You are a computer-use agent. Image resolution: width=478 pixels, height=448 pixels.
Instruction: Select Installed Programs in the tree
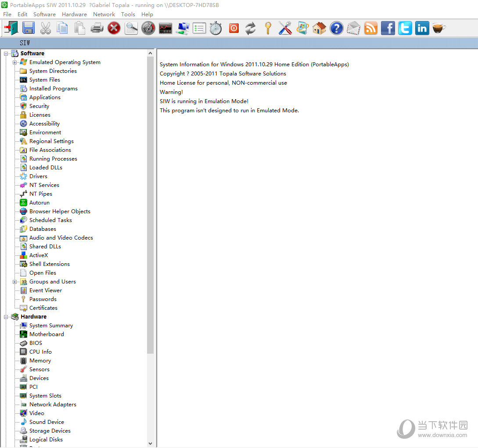pos(54,89)
